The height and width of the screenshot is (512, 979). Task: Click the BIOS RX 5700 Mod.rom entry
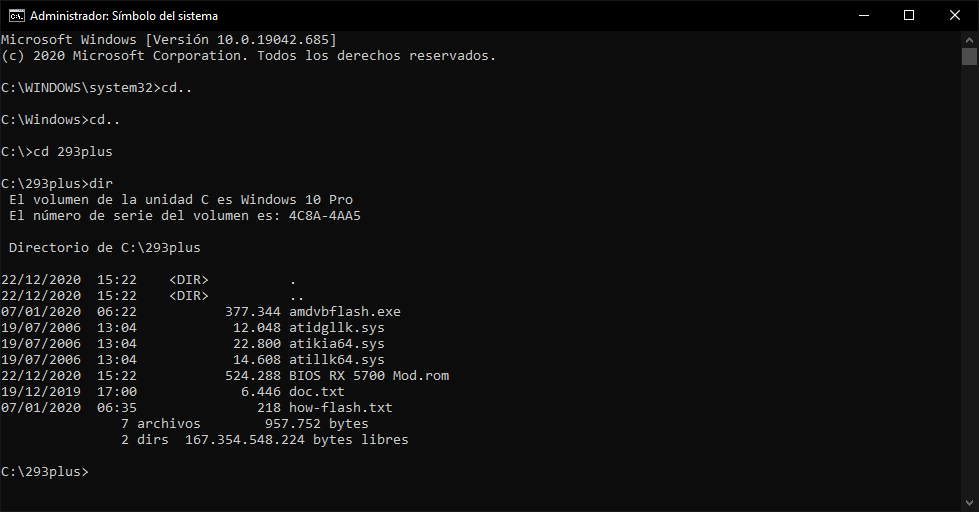(x=369, y=376)
